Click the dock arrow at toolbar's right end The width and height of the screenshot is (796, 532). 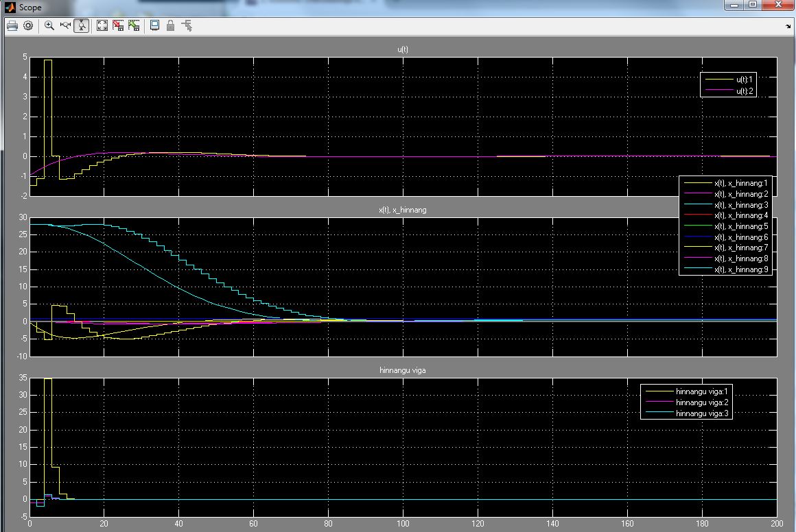point(788,26)
